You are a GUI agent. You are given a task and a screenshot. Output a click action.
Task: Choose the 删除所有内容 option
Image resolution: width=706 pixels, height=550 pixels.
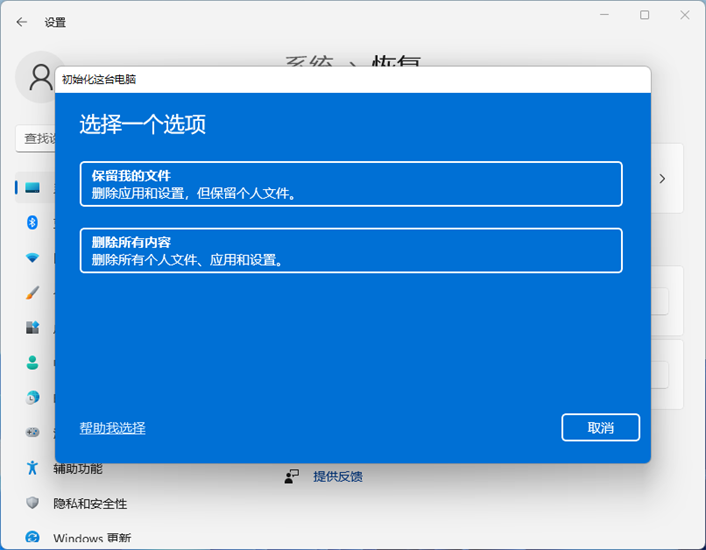[x=351, y=250]
